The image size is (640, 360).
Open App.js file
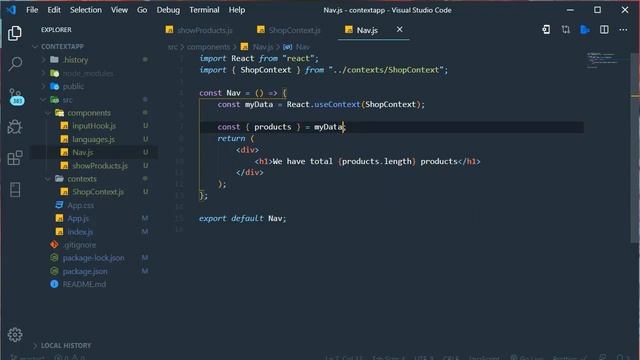click(x=78, y=219)
